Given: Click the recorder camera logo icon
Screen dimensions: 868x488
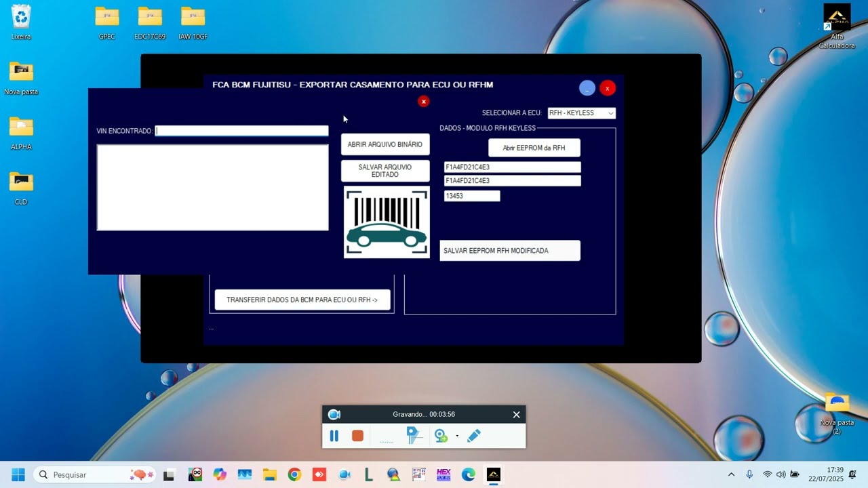Looking at the screenshot, I should pos(334,414).
